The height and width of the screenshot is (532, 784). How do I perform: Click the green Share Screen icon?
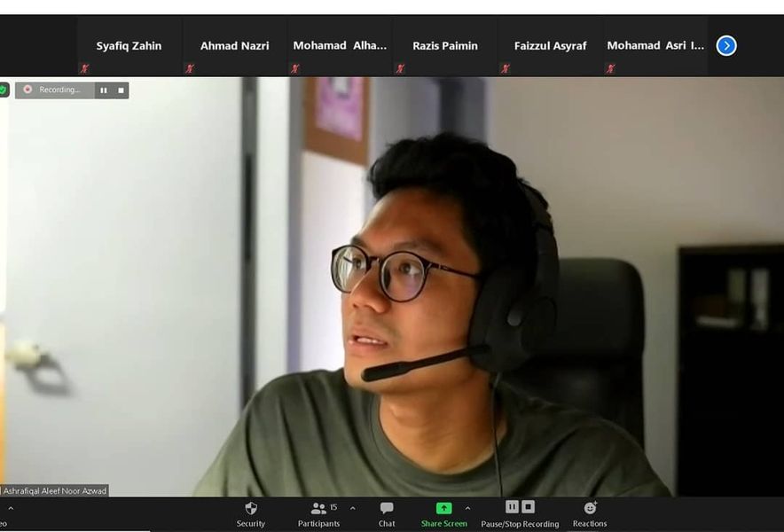click(443, 508)
